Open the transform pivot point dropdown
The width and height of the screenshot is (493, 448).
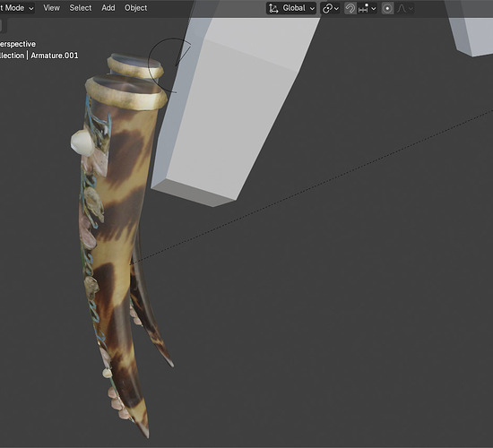tap(330, 8)
